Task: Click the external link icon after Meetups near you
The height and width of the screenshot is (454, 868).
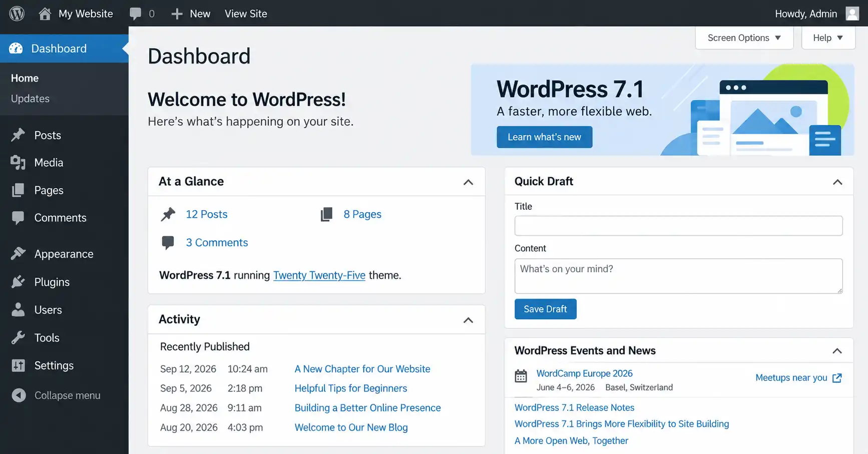Action: point(837,378)
